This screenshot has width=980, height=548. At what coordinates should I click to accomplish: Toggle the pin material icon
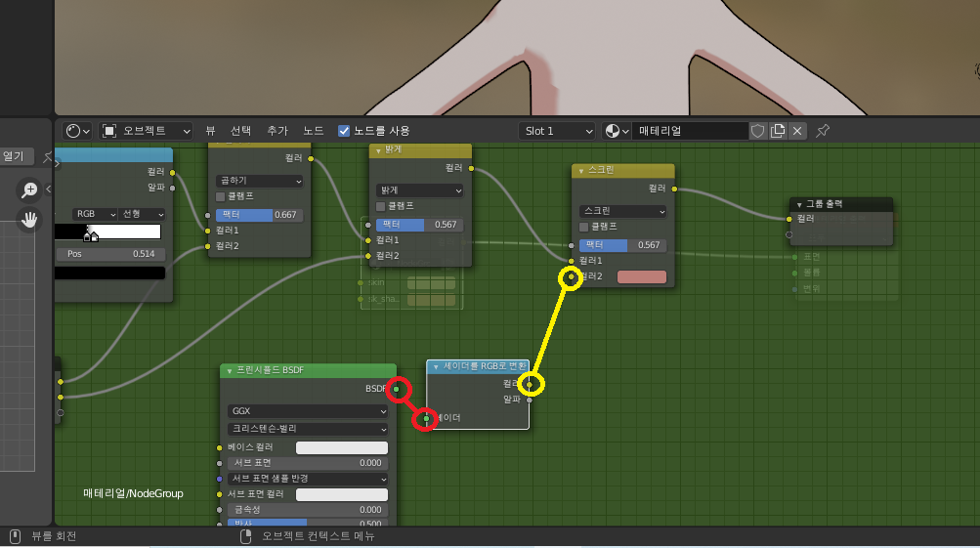coord(823,131)
